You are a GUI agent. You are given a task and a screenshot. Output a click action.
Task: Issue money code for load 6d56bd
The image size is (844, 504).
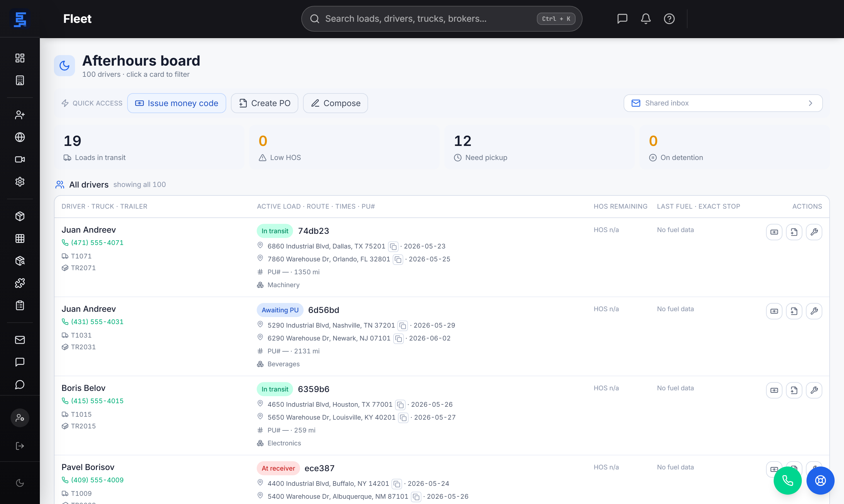(x=774, y=311)
